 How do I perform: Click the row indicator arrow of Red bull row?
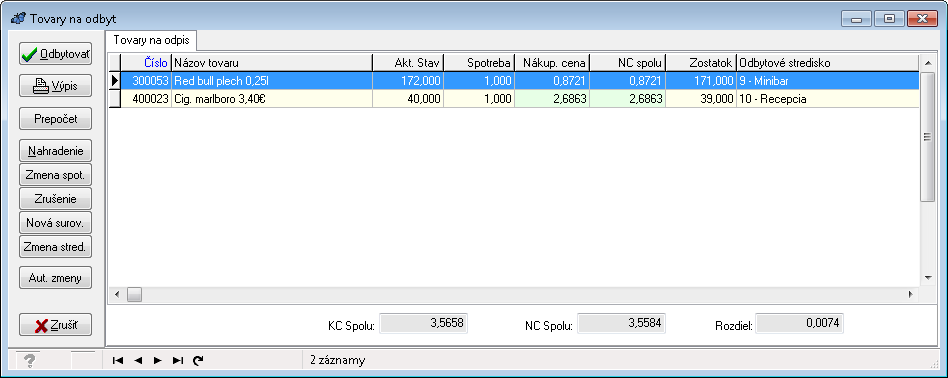[114, 81]
